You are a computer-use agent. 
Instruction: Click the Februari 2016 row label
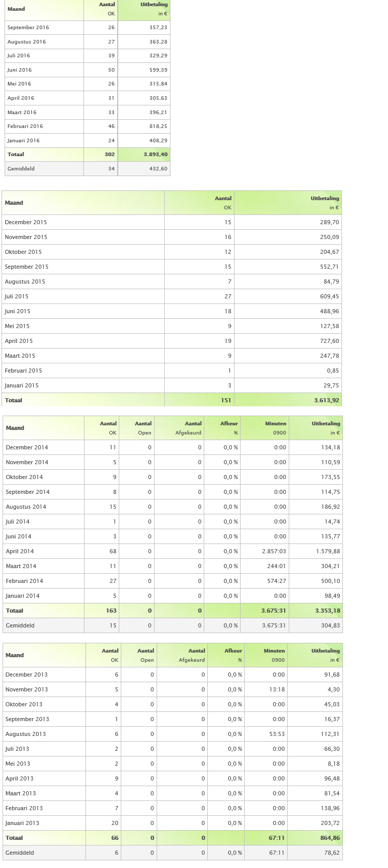pos(25,126)
